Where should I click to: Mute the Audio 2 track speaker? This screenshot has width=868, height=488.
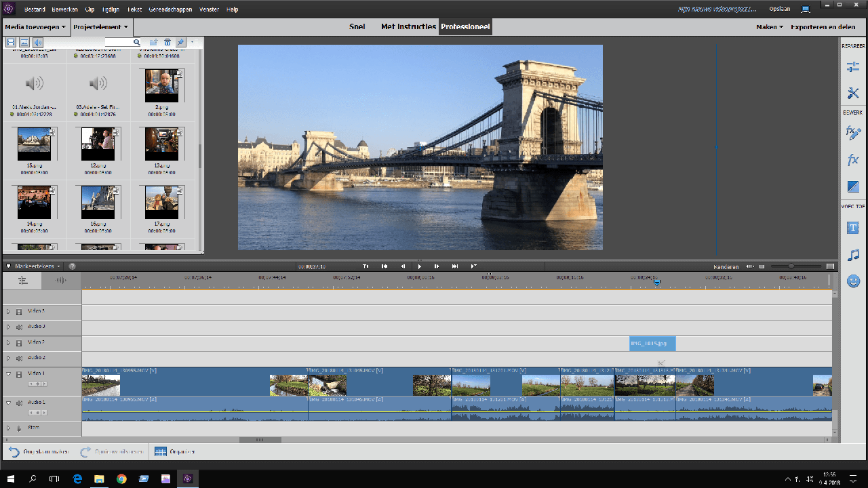(x=19, y=358)
